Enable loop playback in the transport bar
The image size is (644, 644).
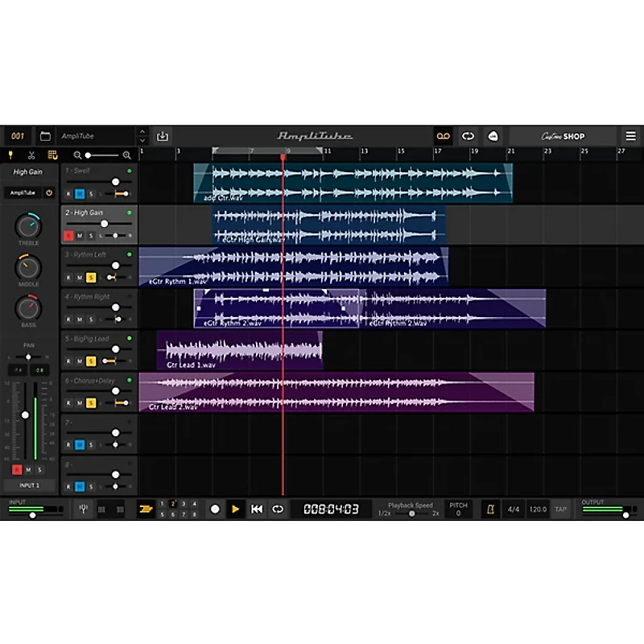[x=278, y=509]
